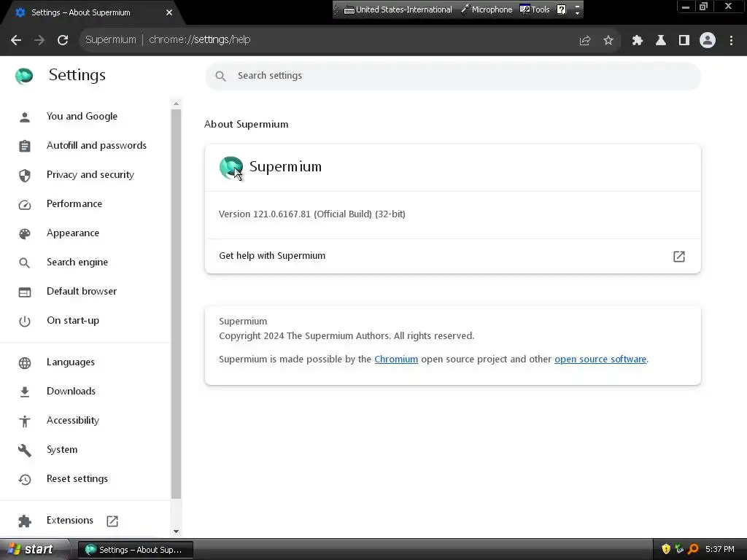The height and width of the screenshot is (560, 747).
Task: Click Default browser sidebar label
Action: coord(82,292)
